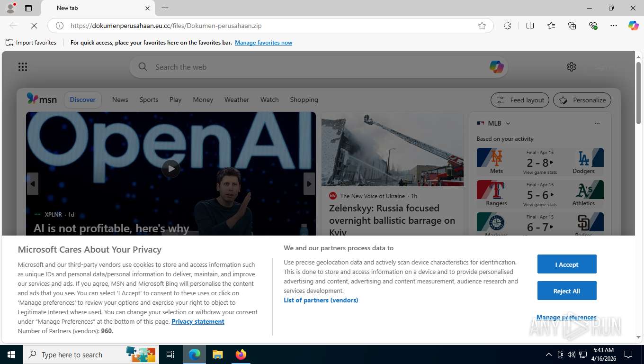Open the Privacy statement link
644x364 pixels.
click(198, 321)
